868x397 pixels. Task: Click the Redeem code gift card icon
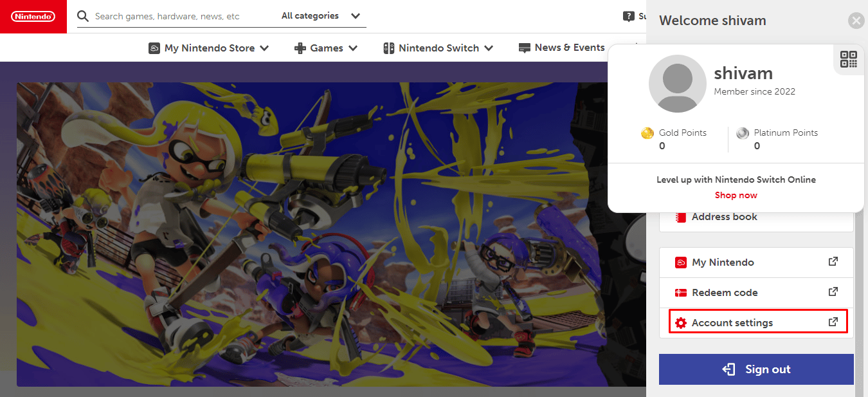tap(681, 293)
